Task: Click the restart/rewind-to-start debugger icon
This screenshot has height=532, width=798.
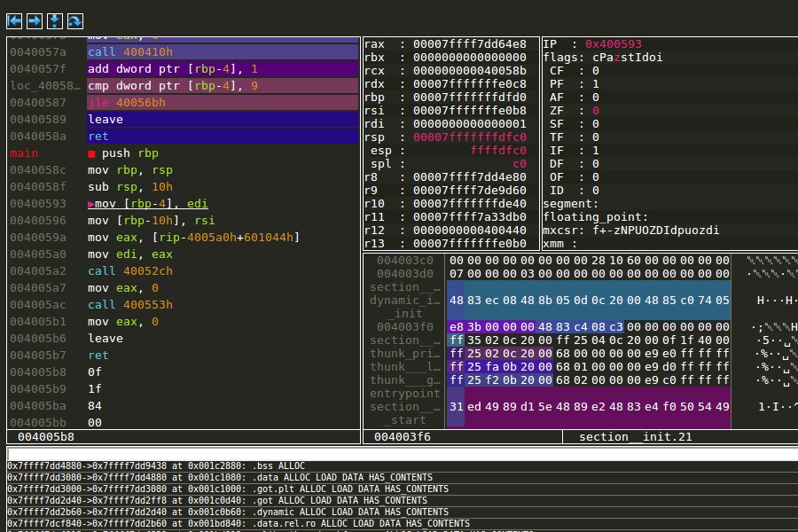Action: tap(14, 21)
